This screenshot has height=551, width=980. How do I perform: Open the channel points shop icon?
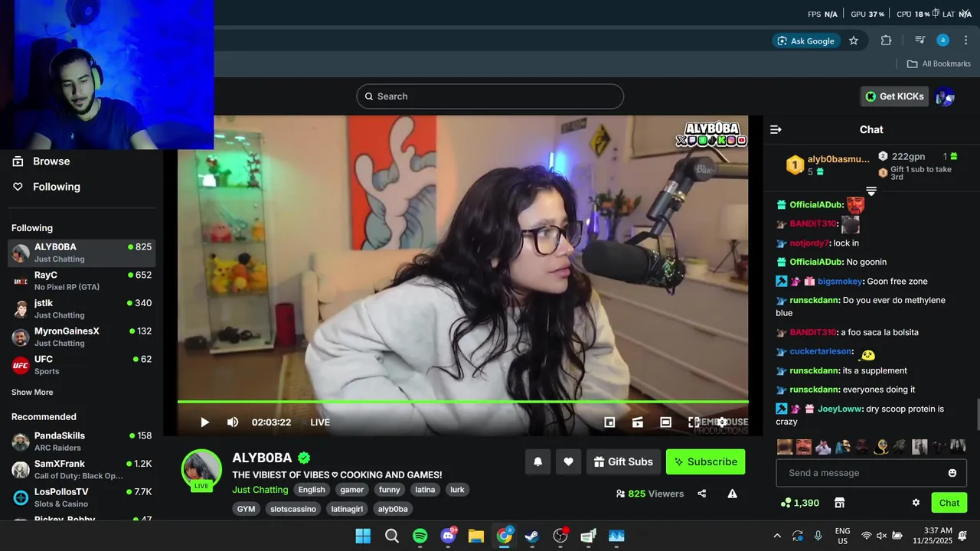point(839,503)
